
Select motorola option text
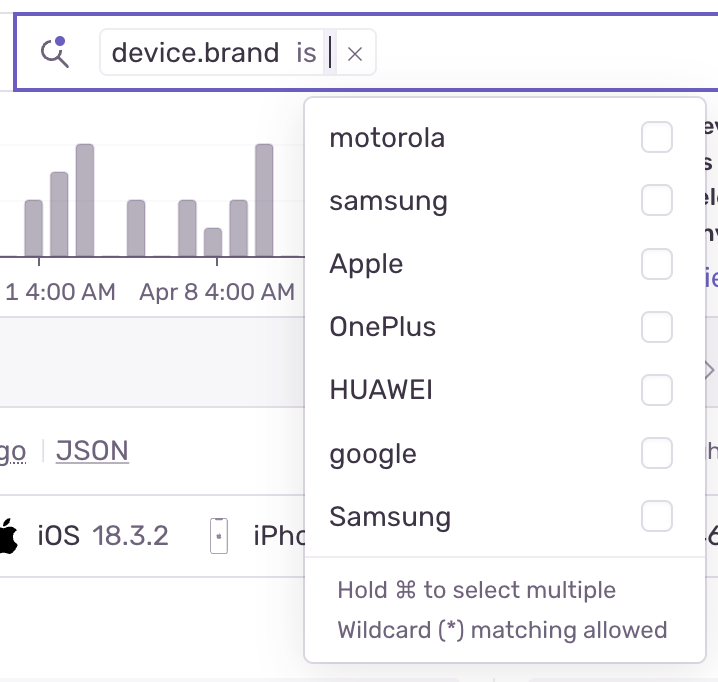click(x=387, y=137)
